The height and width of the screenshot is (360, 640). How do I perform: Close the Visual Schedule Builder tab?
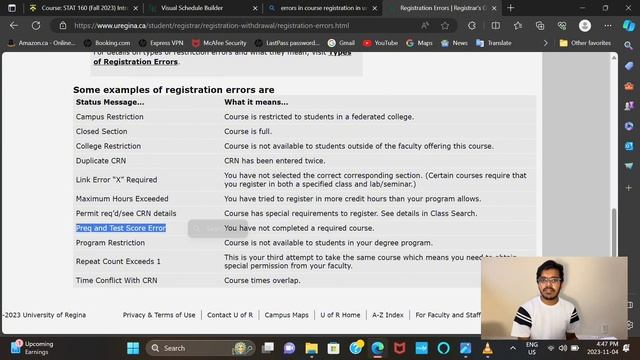(x=255, y=8)
